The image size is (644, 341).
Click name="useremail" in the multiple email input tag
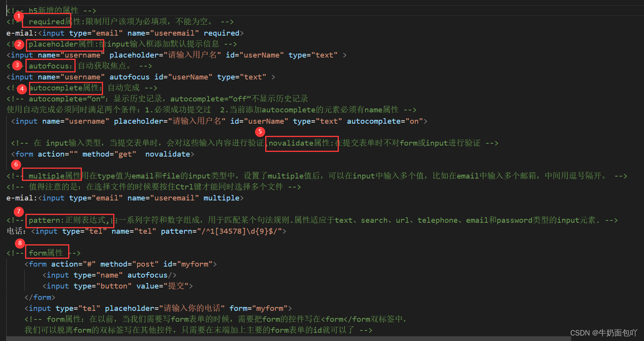[163, 198]
